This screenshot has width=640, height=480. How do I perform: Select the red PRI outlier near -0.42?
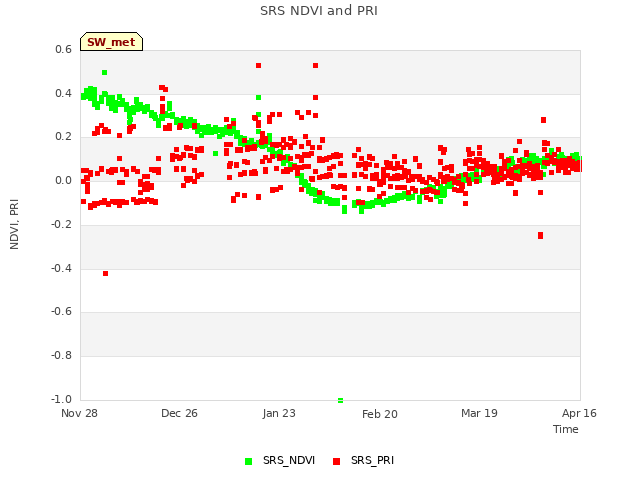[105, 273]
